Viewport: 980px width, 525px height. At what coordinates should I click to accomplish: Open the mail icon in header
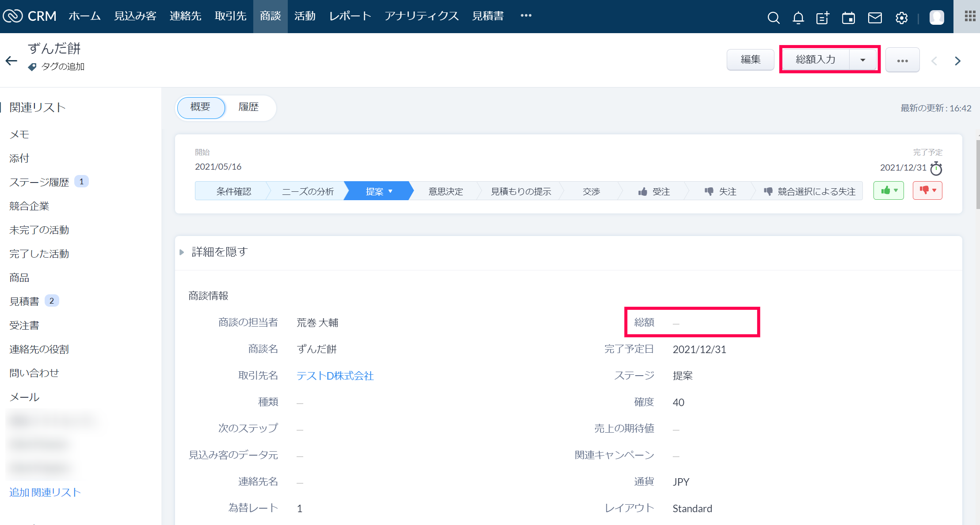875,18
